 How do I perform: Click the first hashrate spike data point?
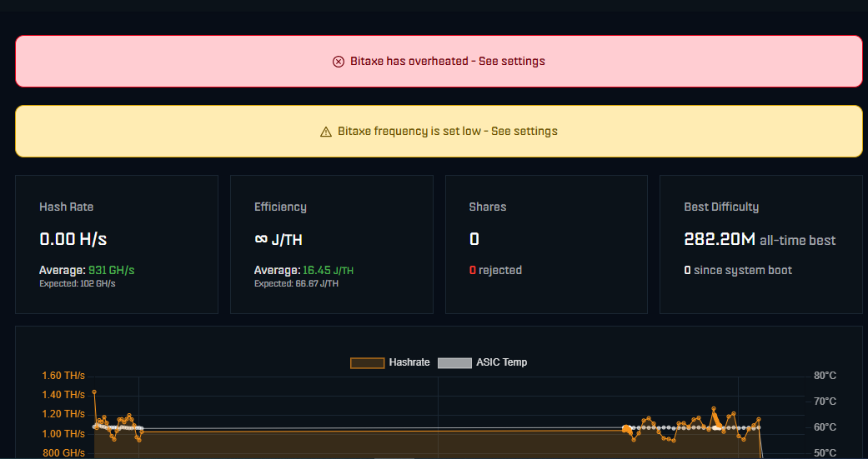coord(94,392)
